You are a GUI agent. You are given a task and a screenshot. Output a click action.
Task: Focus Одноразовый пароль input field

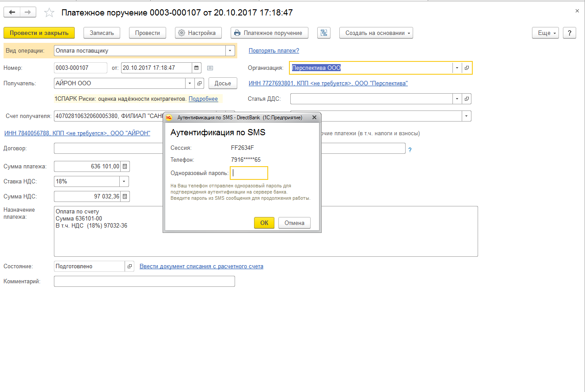(x=249, y=173)
